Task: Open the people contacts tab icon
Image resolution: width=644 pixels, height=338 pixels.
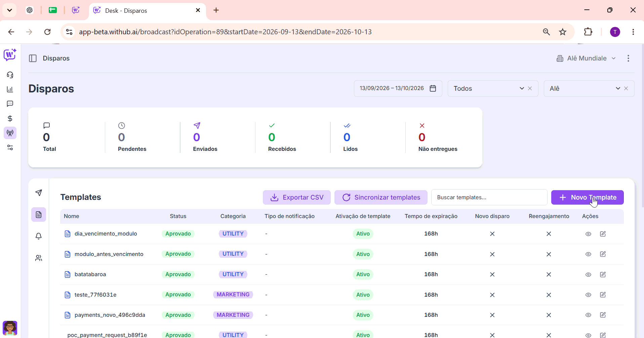Action: pos(39,258)
